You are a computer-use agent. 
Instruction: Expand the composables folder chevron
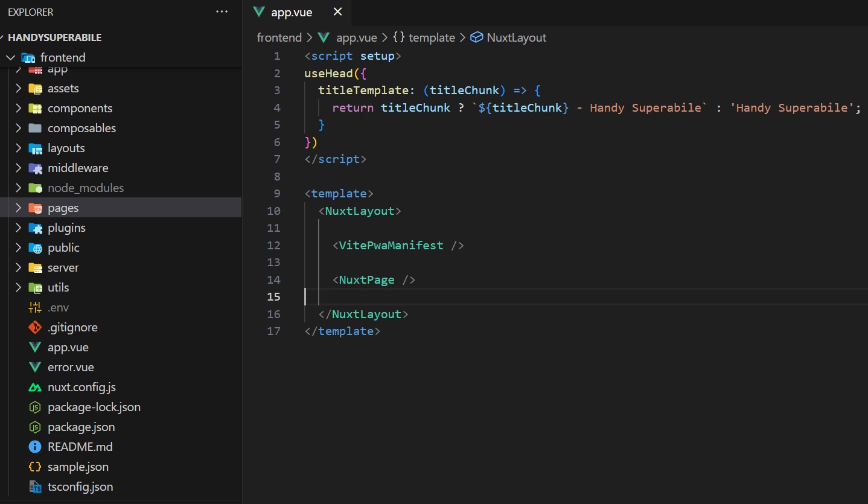click(x=19, y=129)
